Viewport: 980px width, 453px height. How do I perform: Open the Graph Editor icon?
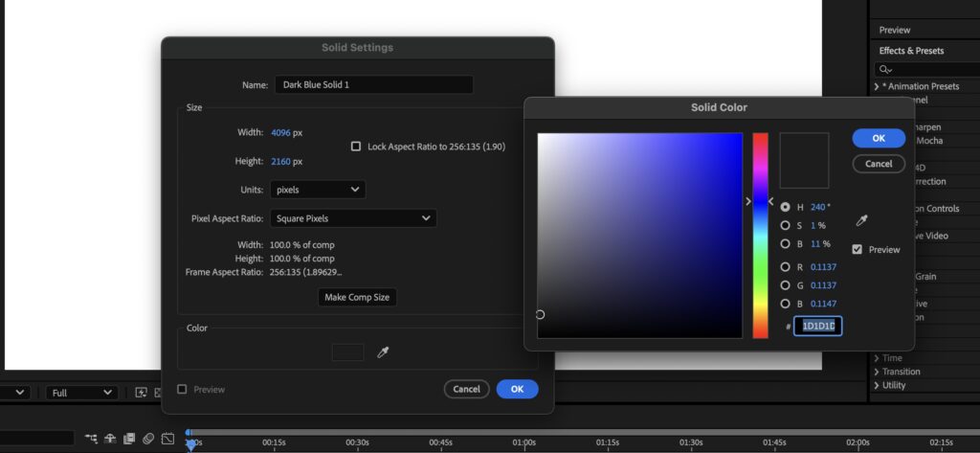[x=167, y=439]
